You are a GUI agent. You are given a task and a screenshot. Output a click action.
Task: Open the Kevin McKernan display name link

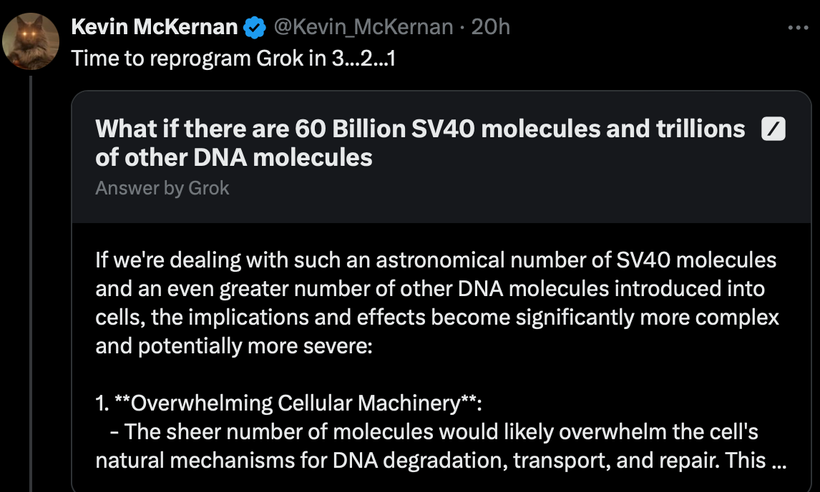154,27
